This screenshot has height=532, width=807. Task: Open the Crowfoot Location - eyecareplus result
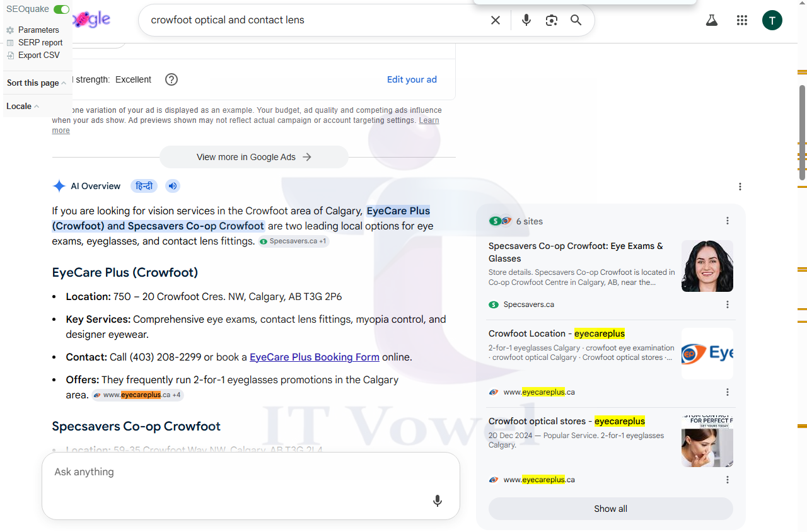[557, 333]
